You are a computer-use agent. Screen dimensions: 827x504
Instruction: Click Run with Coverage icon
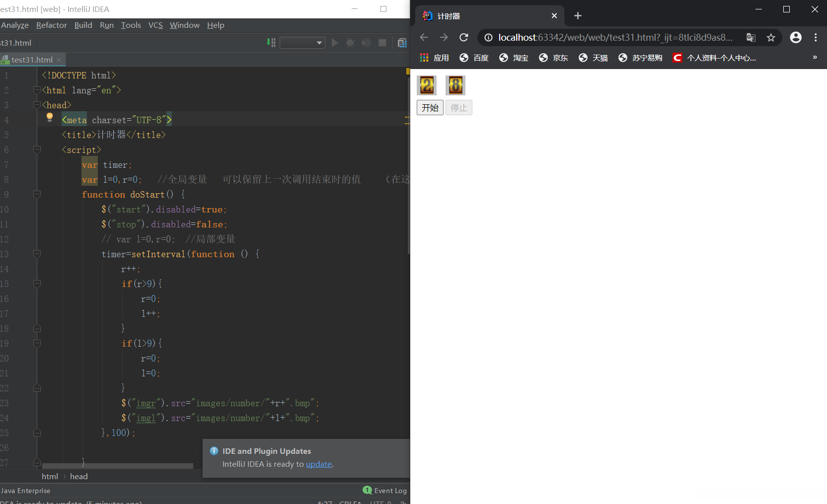click(366, 43)
